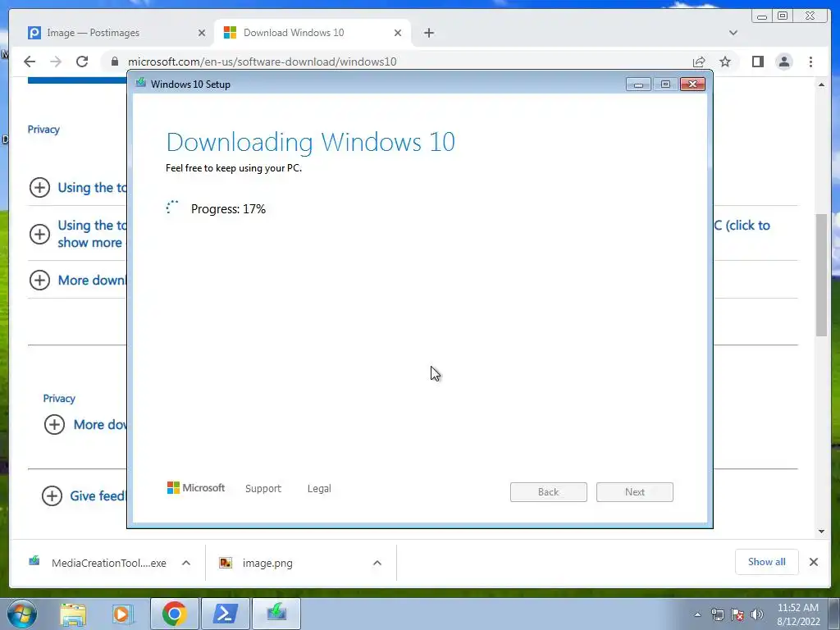Bookmark this page with the star icon
840x630 pixels.
coord(725,62)
